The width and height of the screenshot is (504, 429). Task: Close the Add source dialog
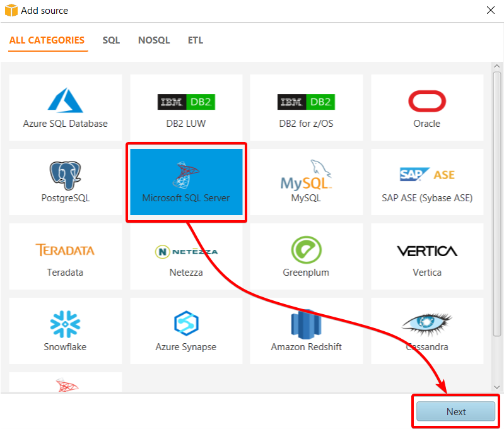(491, 10)
